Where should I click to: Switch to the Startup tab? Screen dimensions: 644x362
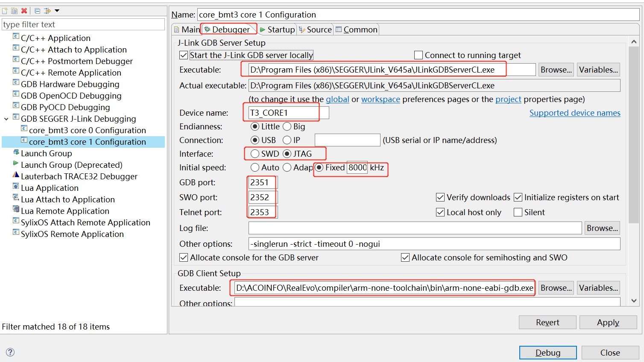(277, 29)
